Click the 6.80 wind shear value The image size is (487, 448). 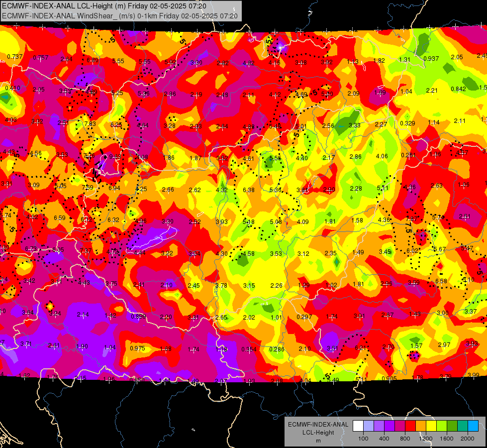tap(93, 60)
